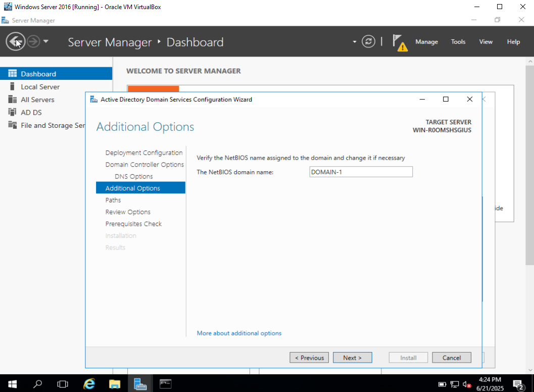
Task: Click Next to continue the wizard
Action: (353, 358)
